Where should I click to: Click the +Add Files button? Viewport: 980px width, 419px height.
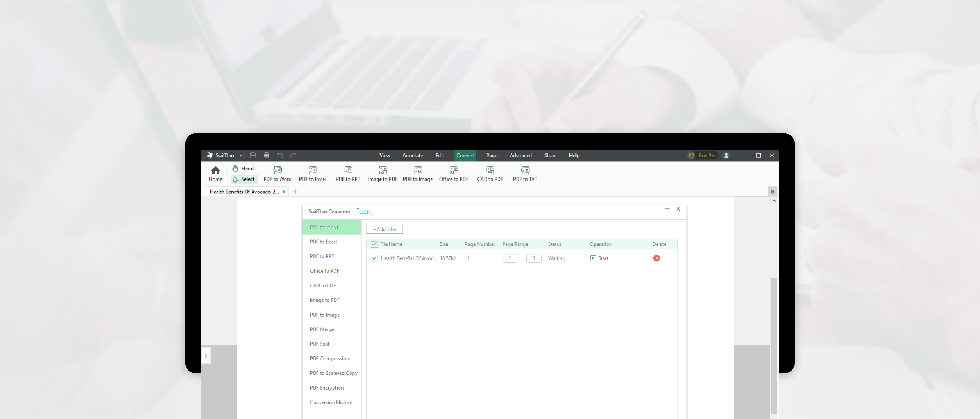(385, 229)
